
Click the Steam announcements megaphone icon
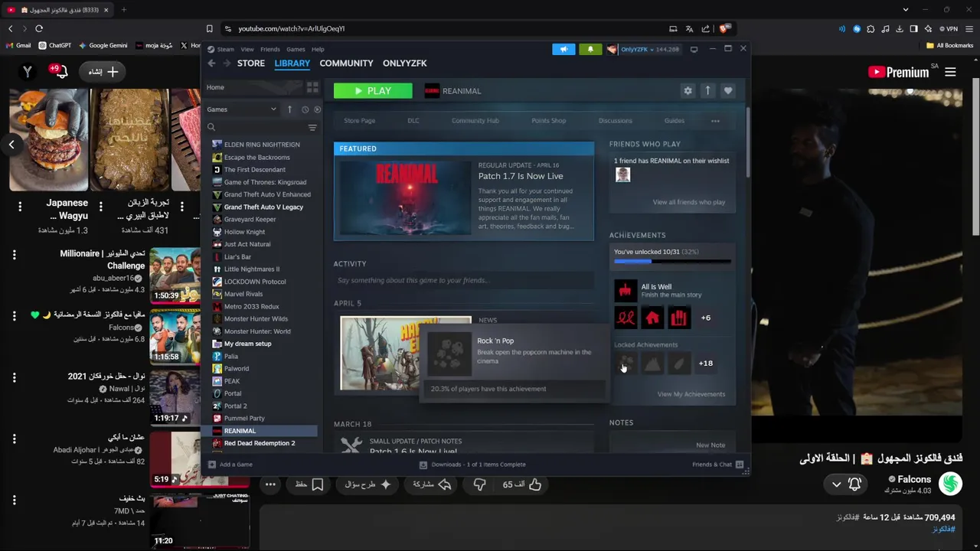pyautogui.click(x=563, y=49)
